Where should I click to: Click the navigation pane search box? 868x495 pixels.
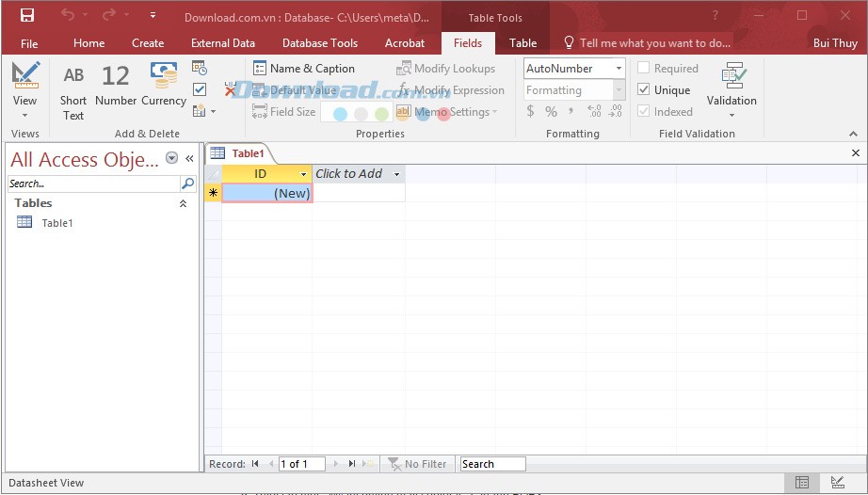[93, 184]
